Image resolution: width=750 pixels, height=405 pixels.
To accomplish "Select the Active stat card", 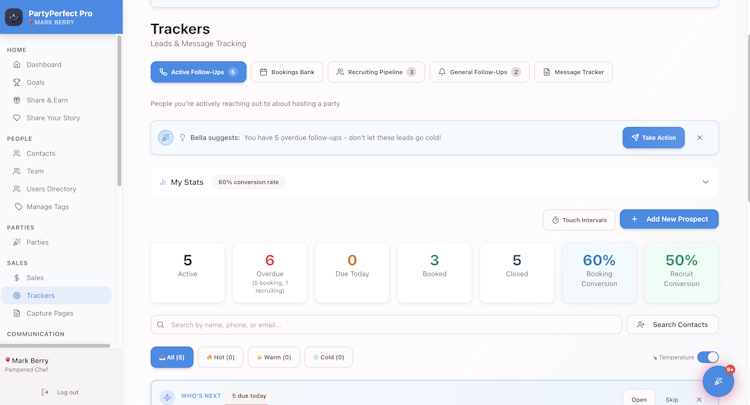I will [188, 273].
